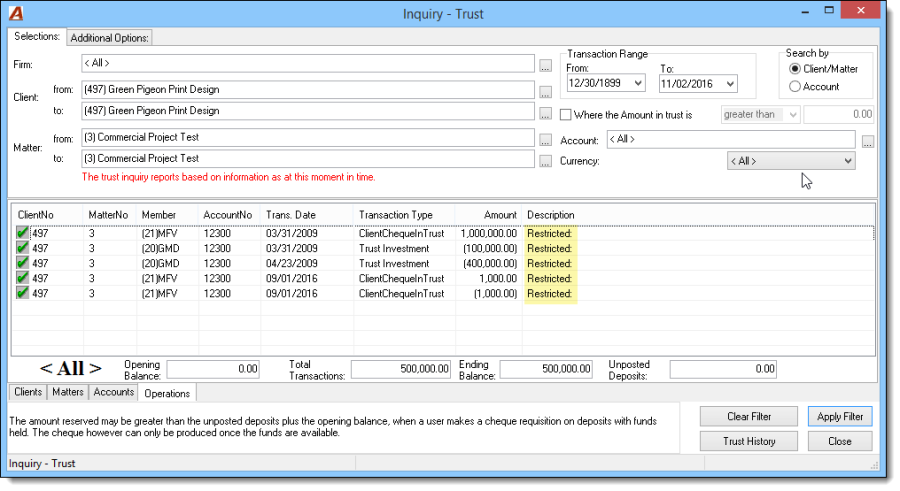Sort by Transaction Type column header
This screenshot has width=900, height=491.
click(405, 215)
